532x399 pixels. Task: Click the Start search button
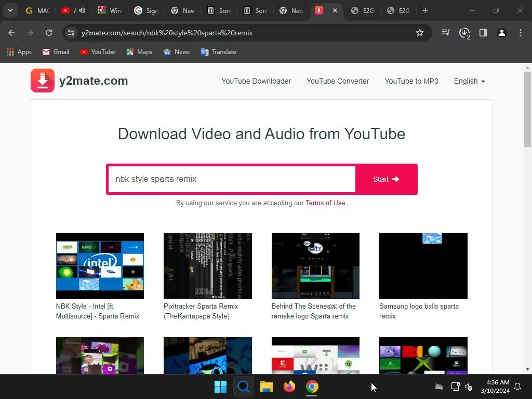point(386,179)
